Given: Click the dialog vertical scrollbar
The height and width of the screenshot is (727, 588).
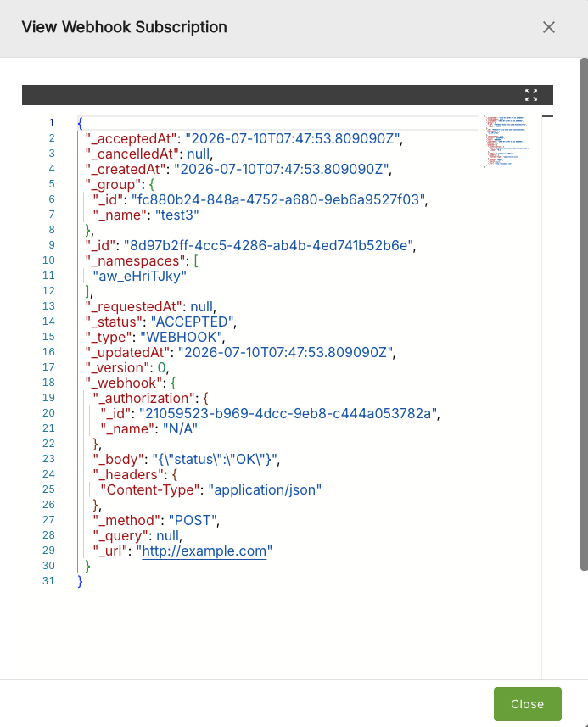Looking at the screenshot, I should [584, 315].
